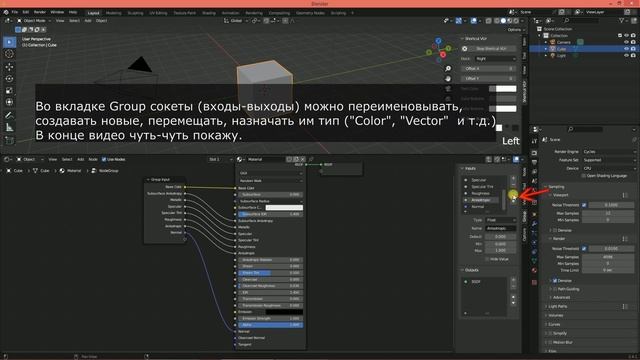The width and height of the screenshot is (640, 360).
Task: Open the Material properties tab icon
Action: click(x=534, y=270)
